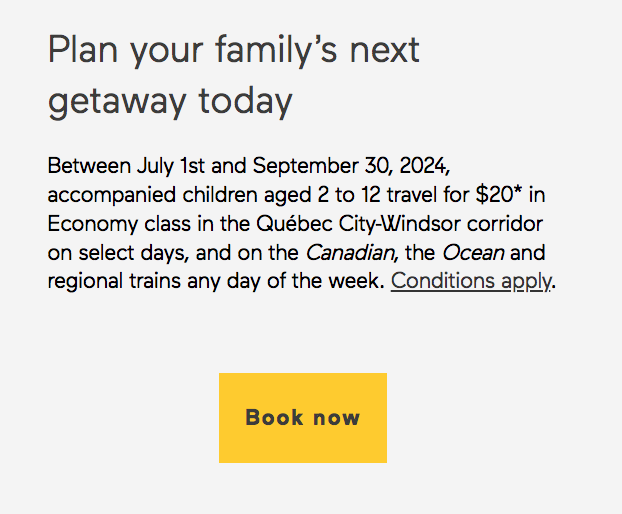The width and height of the screenshot is (622, 514).
Task: Click the "accompanied children" text
Action: click(152, 196)
